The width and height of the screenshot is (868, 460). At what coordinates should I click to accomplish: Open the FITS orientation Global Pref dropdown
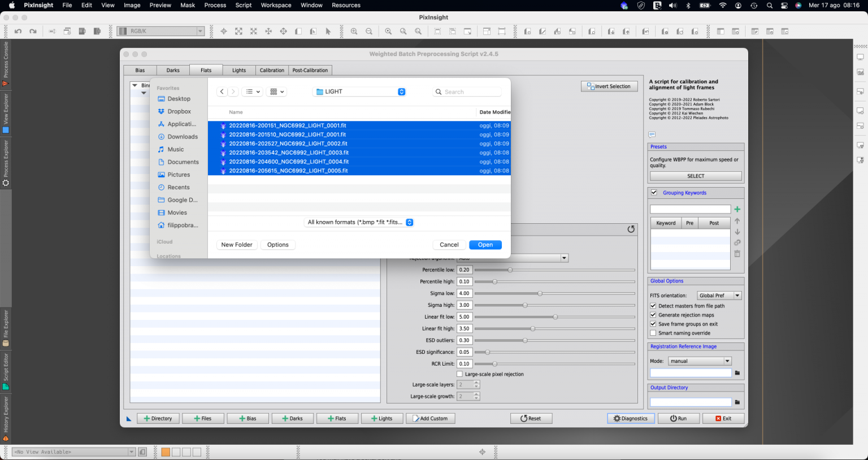[719, 296]
